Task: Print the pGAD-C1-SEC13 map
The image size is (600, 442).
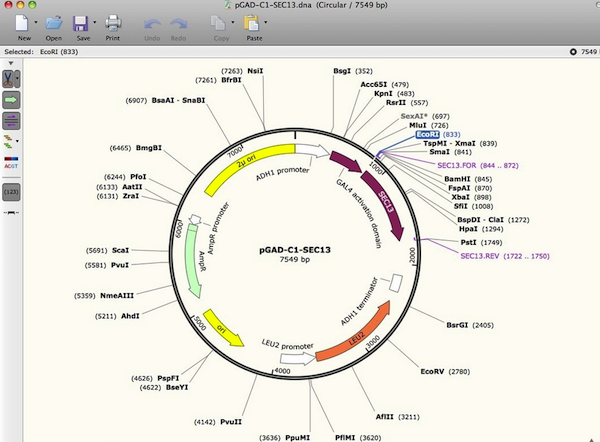Action: 113,22
